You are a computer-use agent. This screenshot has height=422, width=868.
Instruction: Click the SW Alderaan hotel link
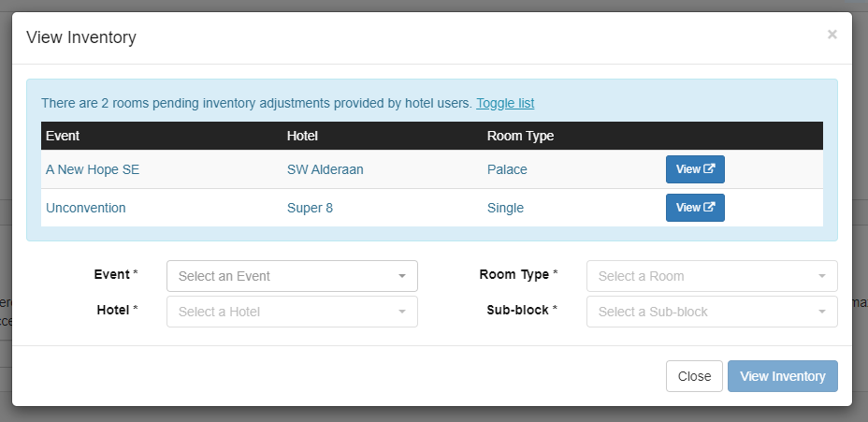point(325,169)
